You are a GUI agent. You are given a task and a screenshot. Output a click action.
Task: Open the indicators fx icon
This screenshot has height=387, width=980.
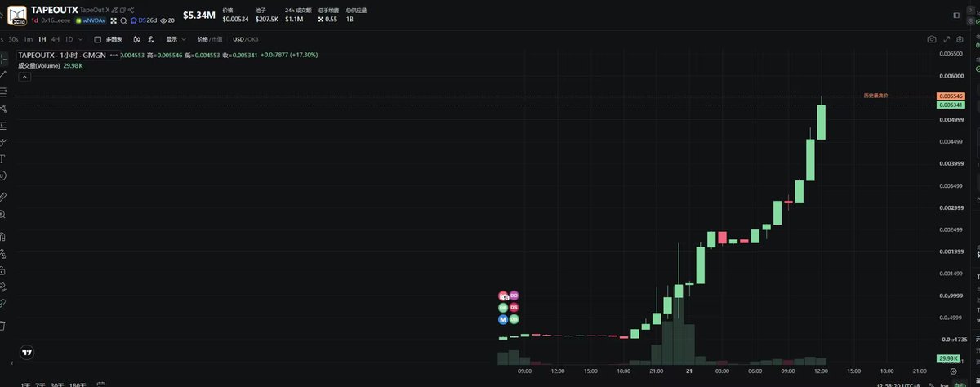(x=151, y=39)
